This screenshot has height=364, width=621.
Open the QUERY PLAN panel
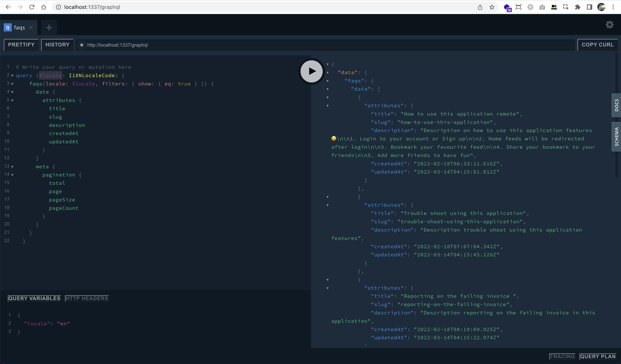pos(598,356)
